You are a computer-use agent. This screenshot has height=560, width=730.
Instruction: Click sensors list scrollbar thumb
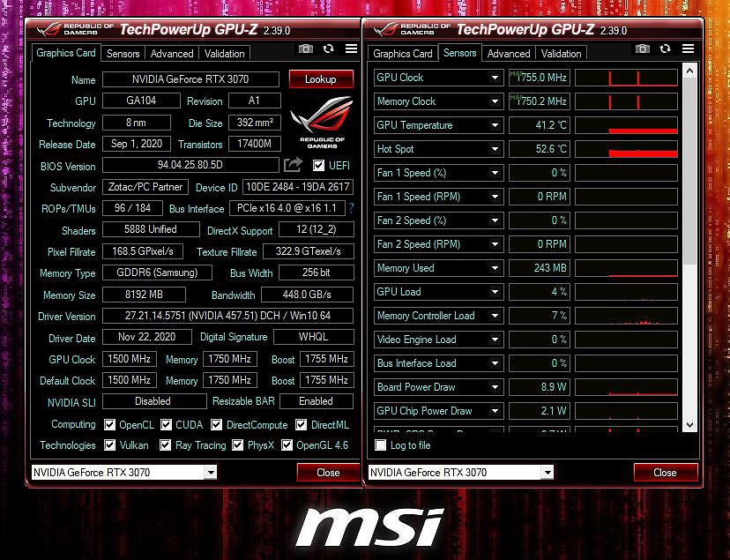(690, 171)
